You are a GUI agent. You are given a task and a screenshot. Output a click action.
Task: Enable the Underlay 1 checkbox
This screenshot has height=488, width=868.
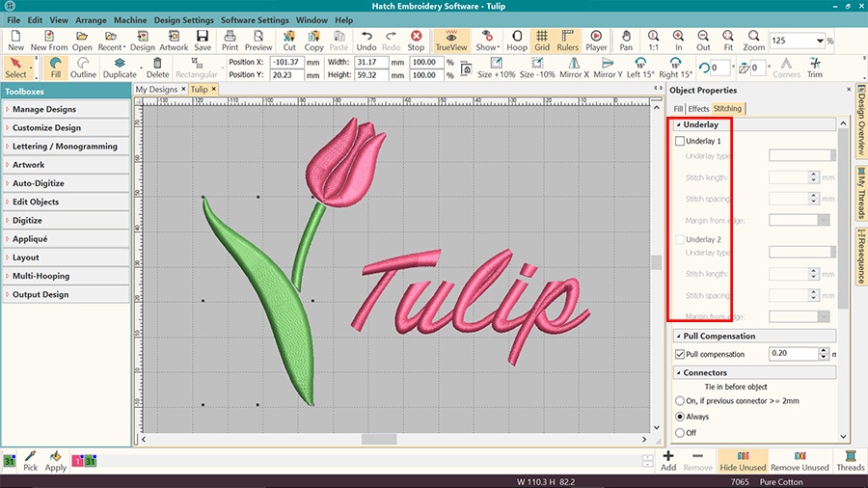(680, 142)
